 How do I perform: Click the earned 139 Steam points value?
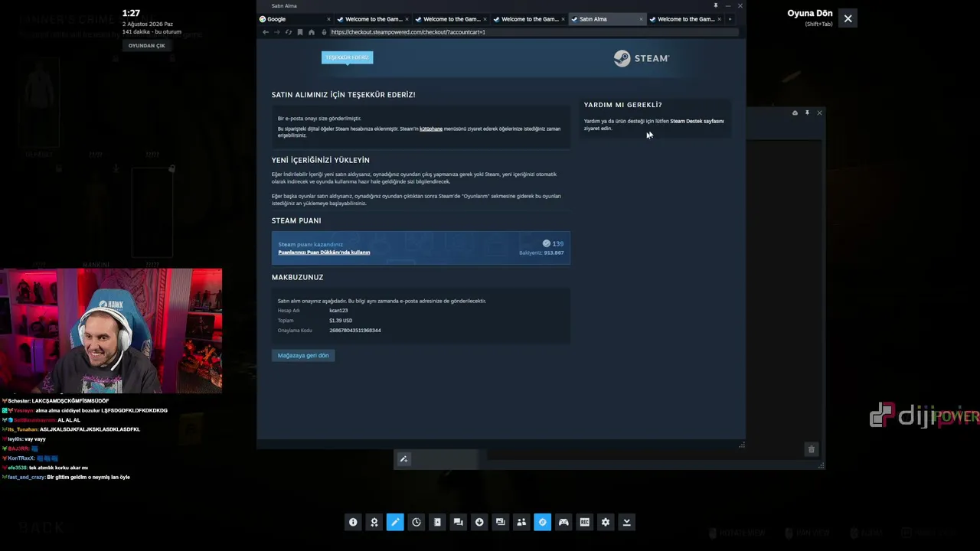pyautogui.click(x=557, y=243)
